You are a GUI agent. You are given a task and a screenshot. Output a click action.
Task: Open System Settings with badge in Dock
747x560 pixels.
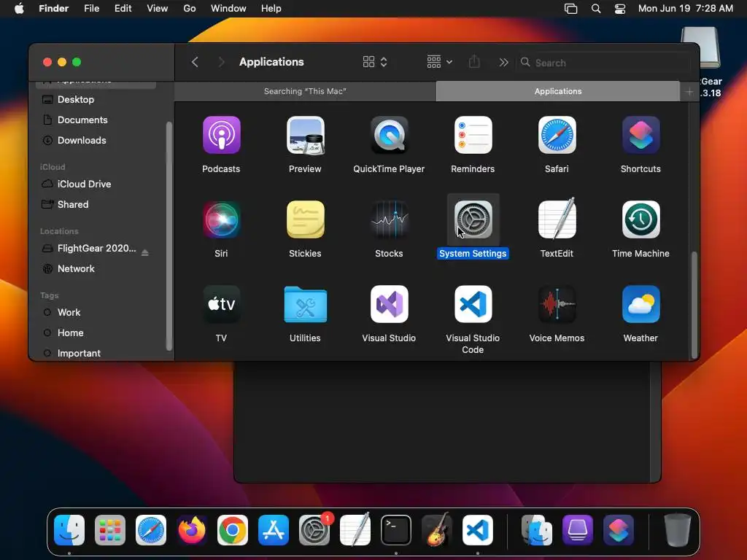[314, 530]
